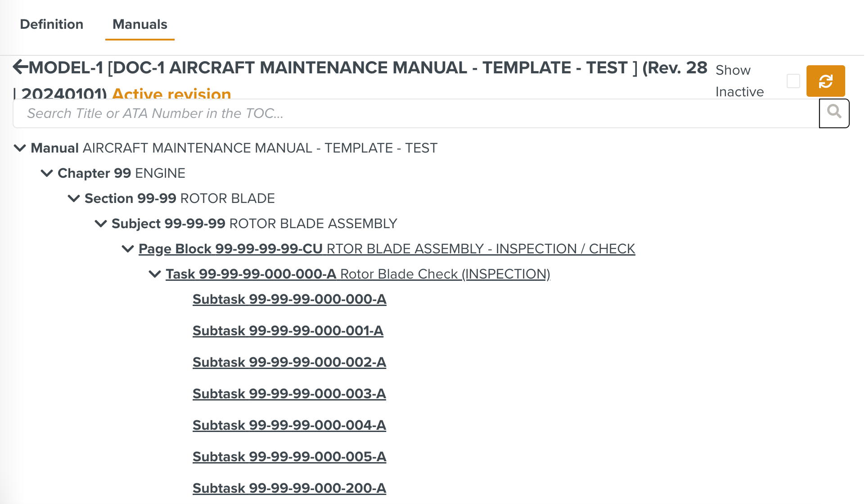Open Page Block RTOR BLADE ASSEMBLY - INSPECTION/CHECK
The image size is (865, 504).
[x=387, y=248]
